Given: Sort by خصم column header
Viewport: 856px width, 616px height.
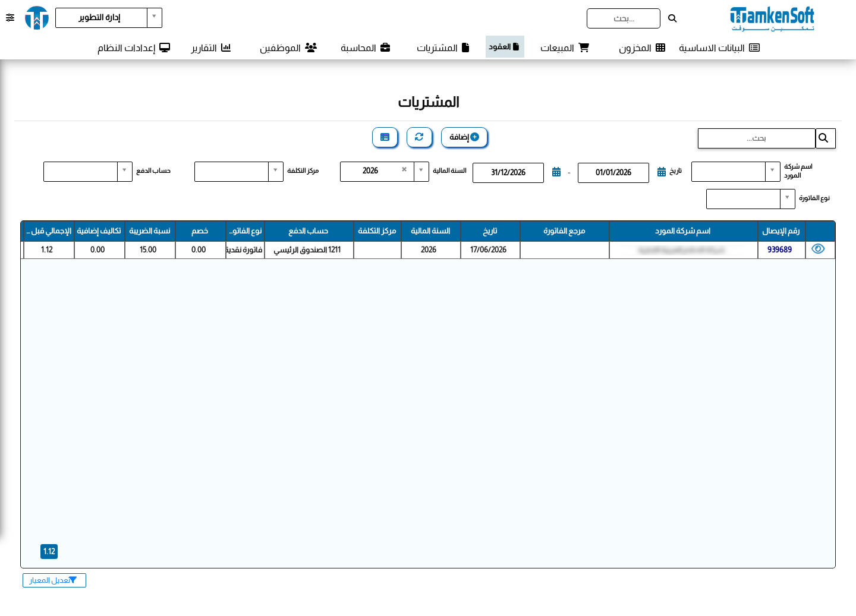Looking at the screenshot, I should click(200, 231).
